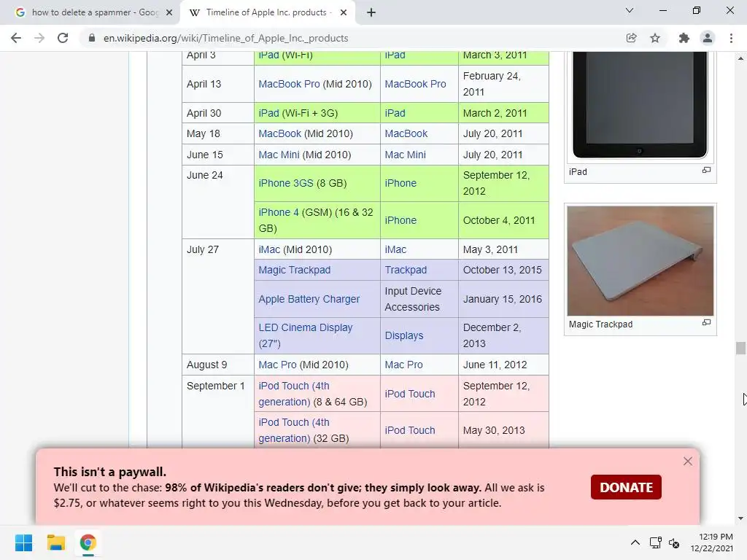Open the clock showing 12:19 PM

pos(712,542)
